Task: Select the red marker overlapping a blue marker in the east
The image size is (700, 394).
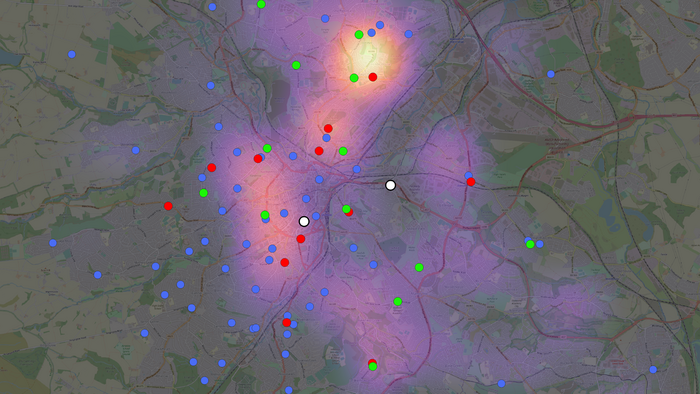Action: click(x=471, y=182)
